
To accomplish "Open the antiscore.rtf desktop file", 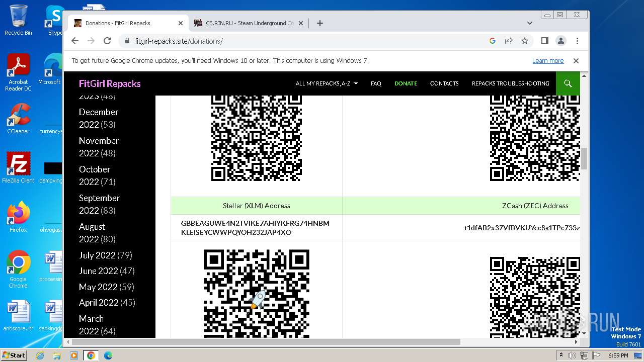I will (18, 316).
